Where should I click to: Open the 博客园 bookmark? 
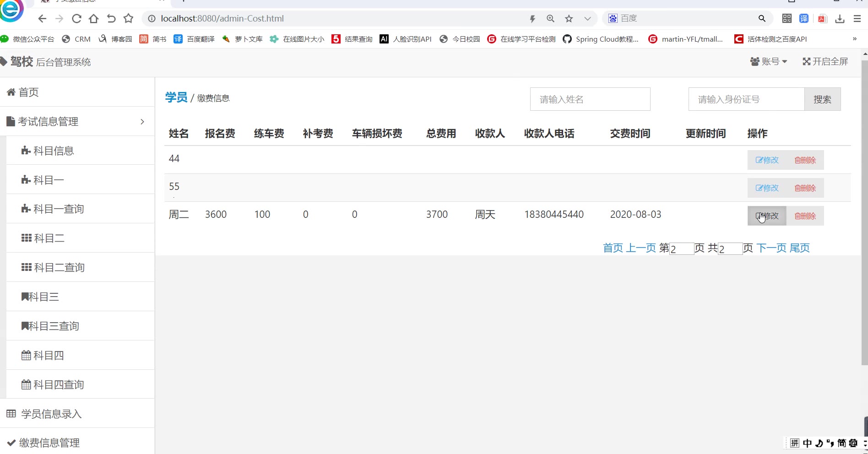[x=115, y=39]
